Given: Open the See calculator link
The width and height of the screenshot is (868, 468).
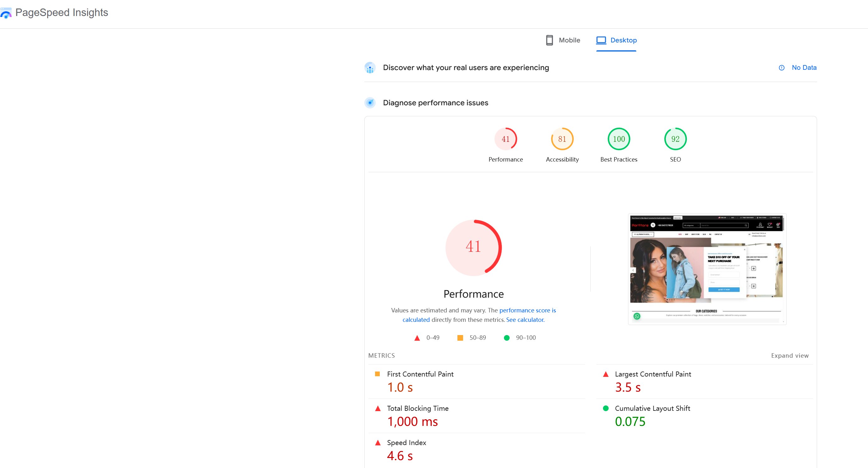Looking at the screenshot, I should point(525,320).
